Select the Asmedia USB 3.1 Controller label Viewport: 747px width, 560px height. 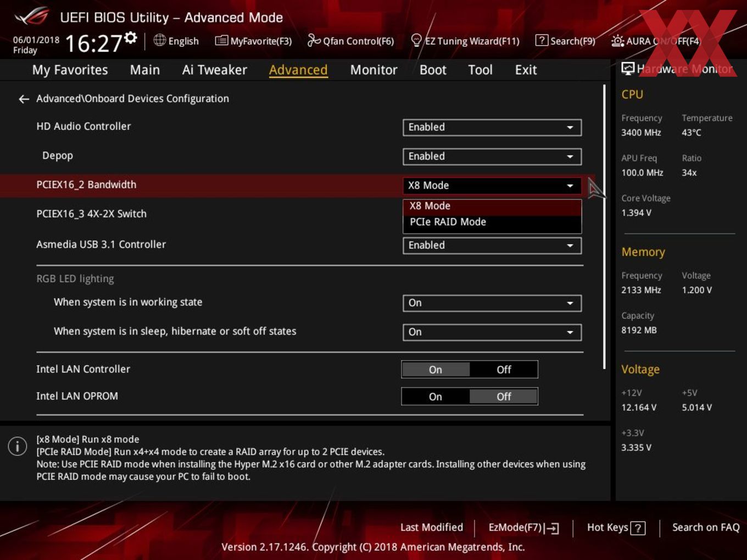tap(101, 244)
